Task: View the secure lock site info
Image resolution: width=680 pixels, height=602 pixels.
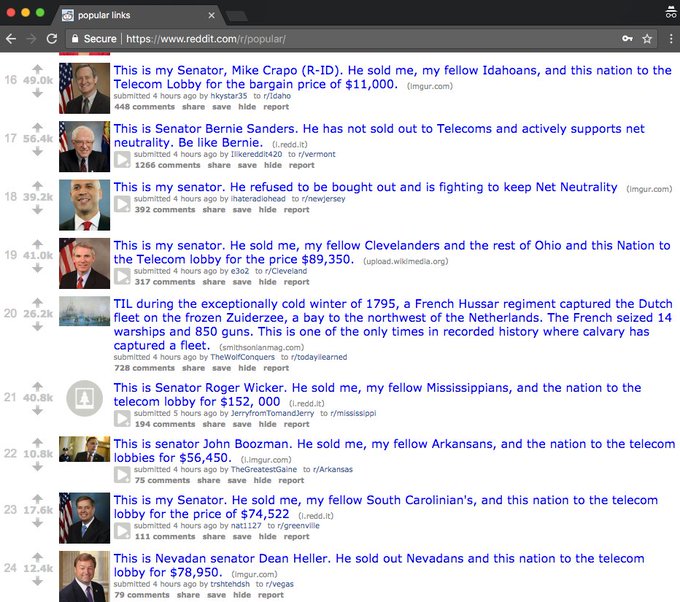Action: tap(94, 39)
